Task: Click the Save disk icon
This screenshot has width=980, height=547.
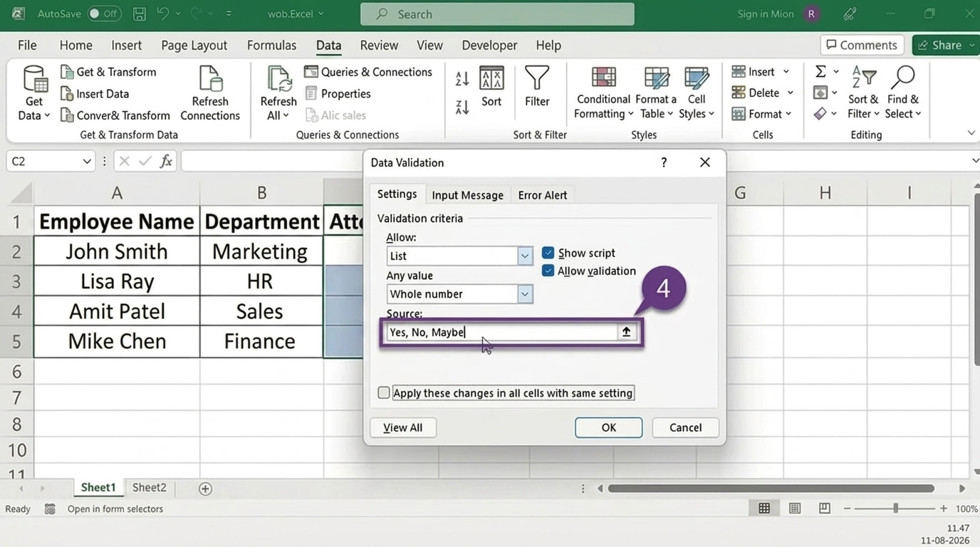Action: 140,14
